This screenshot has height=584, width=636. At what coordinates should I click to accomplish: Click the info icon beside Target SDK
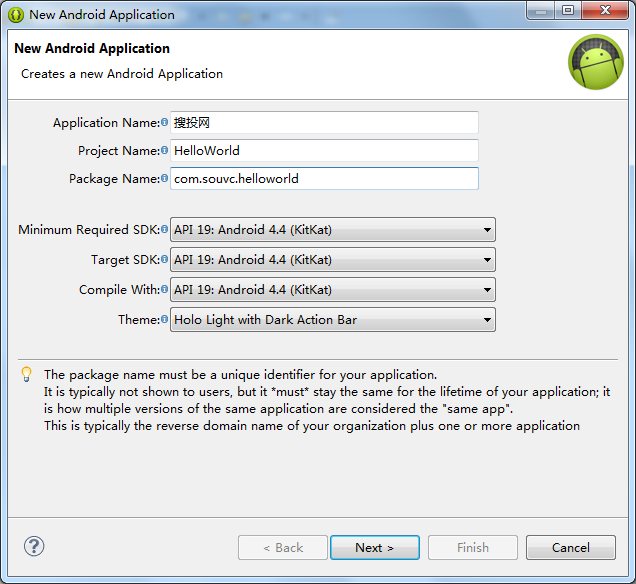(164, 259)
